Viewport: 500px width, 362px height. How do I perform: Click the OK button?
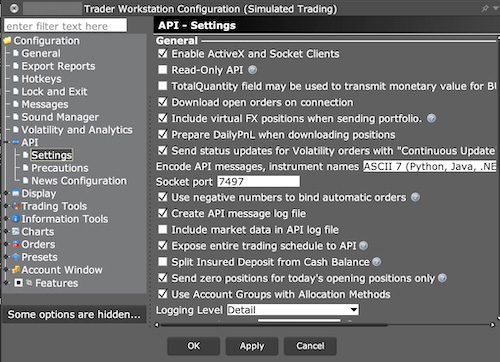tap(194, 346)
